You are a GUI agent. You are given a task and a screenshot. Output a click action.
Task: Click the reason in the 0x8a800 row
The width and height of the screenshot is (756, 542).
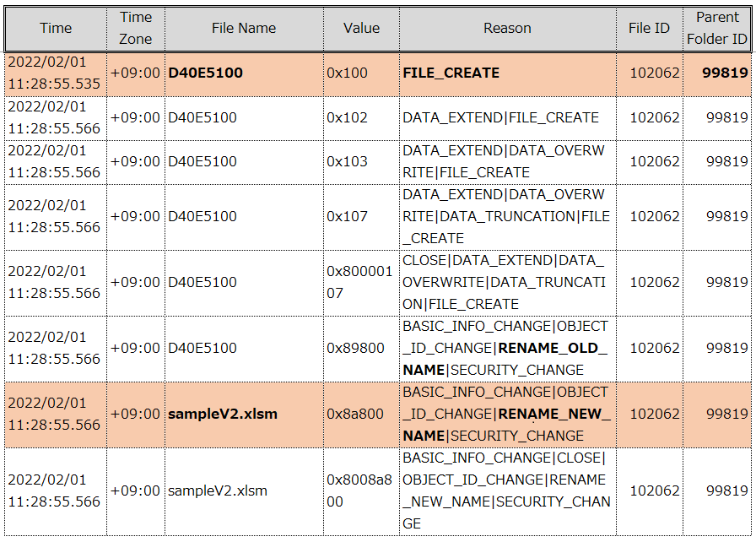coord(507,415)
